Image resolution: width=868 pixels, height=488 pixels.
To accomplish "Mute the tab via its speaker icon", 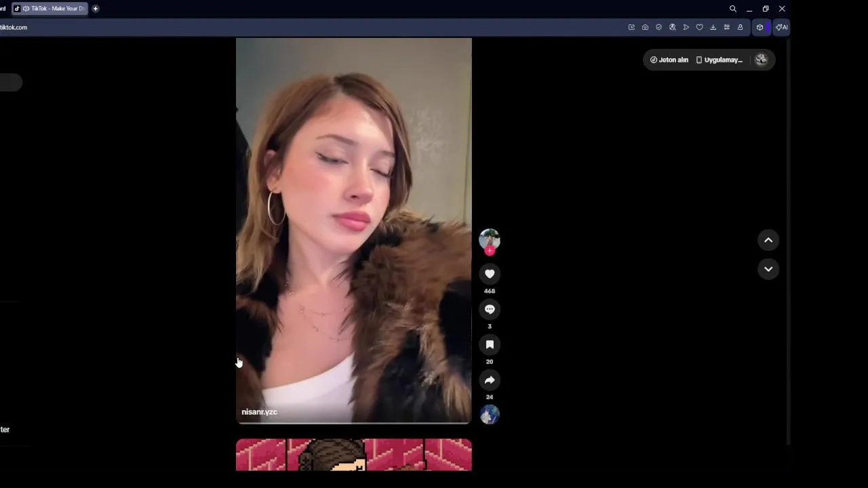I will 26,9.
